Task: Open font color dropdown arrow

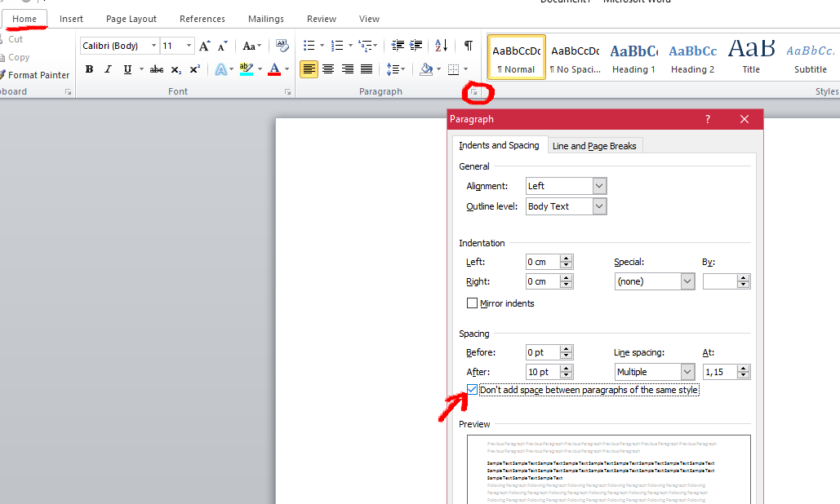Action: (287, 69)
